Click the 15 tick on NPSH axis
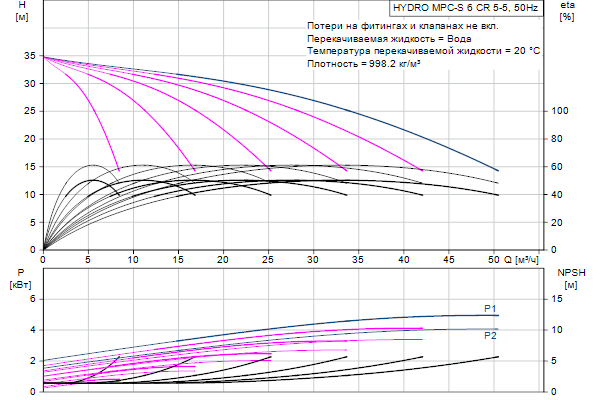600x400 pixels. (561, 299)
